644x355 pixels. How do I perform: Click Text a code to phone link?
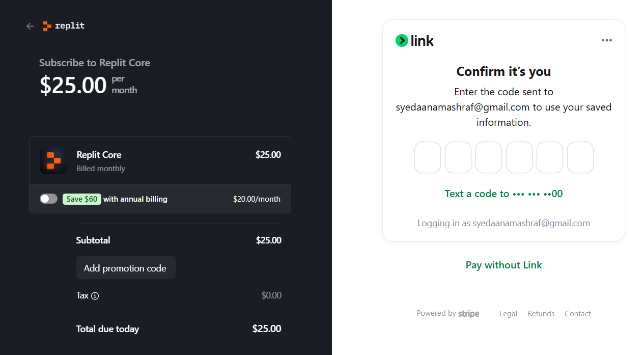pyautogui.click(x=503, y=194)
